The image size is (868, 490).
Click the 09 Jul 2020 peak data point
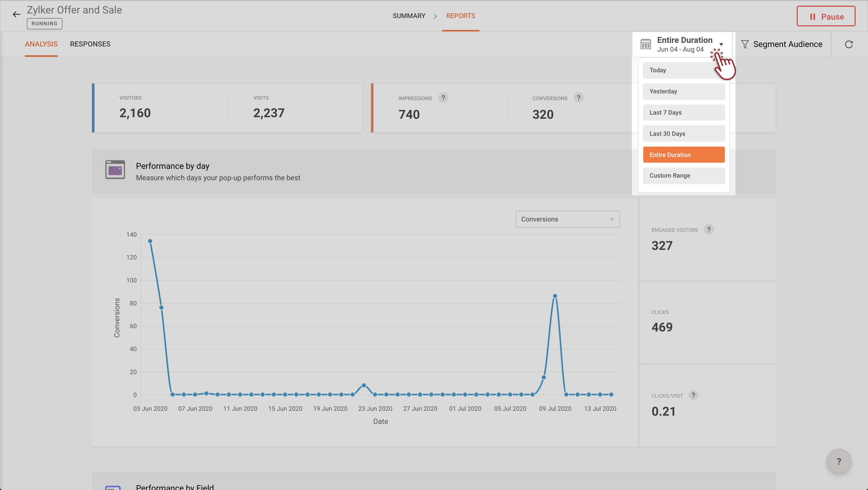555,296
